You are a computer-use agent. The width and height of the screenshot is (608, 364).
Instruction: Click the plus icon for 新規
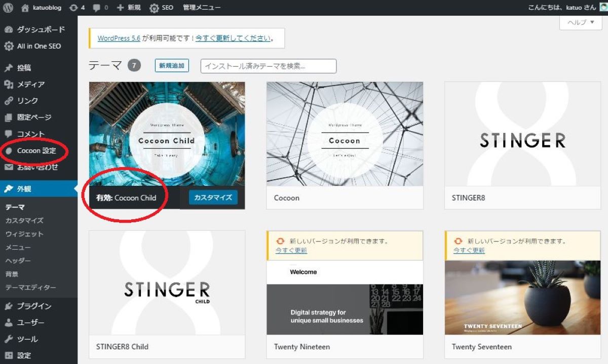tap(120, 8)
